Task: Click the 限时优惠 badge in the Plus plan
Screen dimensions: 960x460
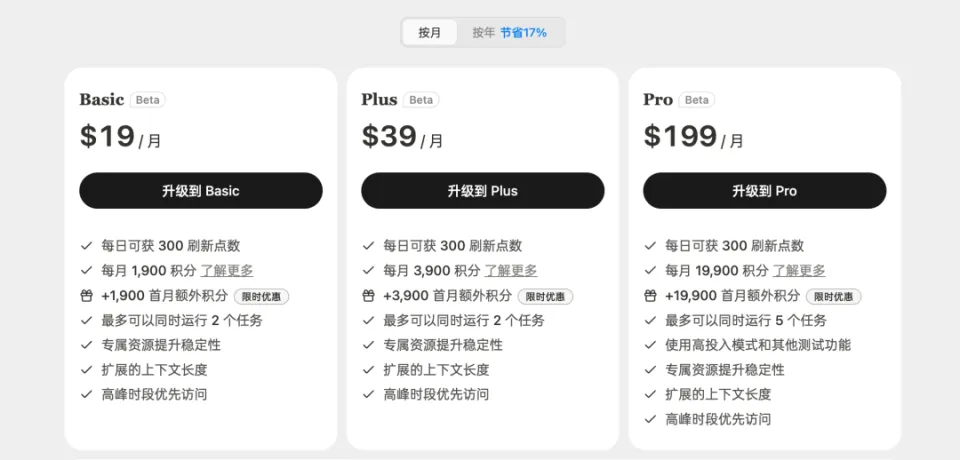Action: [546, 297]
